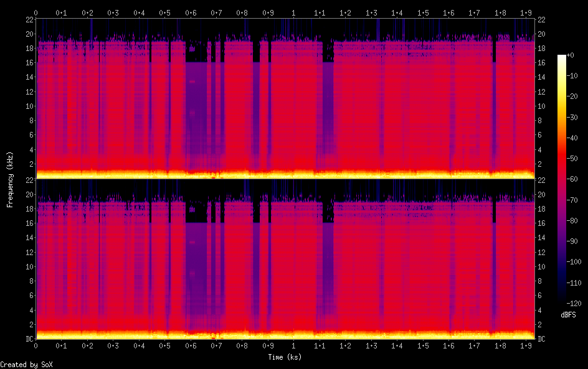Click the 16 kHz right tick of the lower channel
Viewport: 588px width, 369px height.
(x=542, y=223)
